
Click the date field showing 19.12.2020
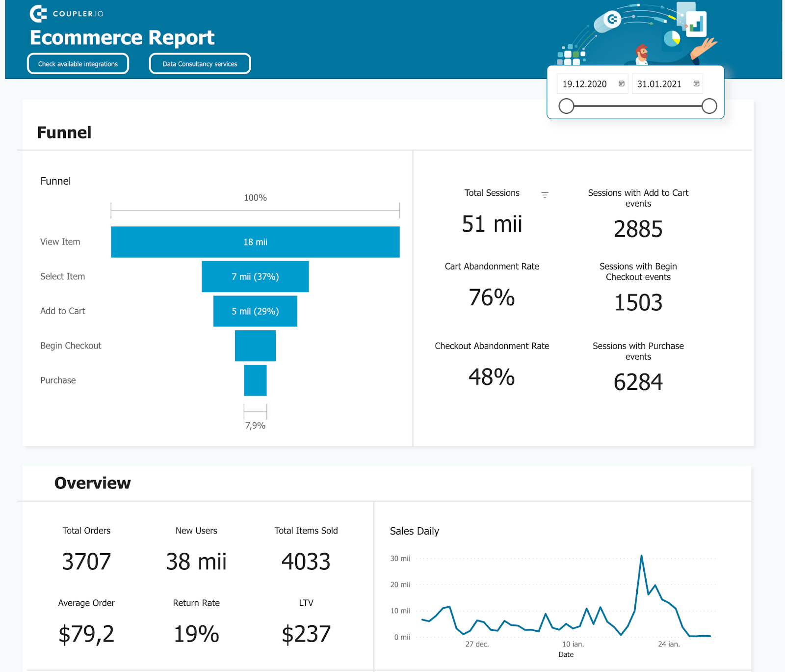coord(585,83)
